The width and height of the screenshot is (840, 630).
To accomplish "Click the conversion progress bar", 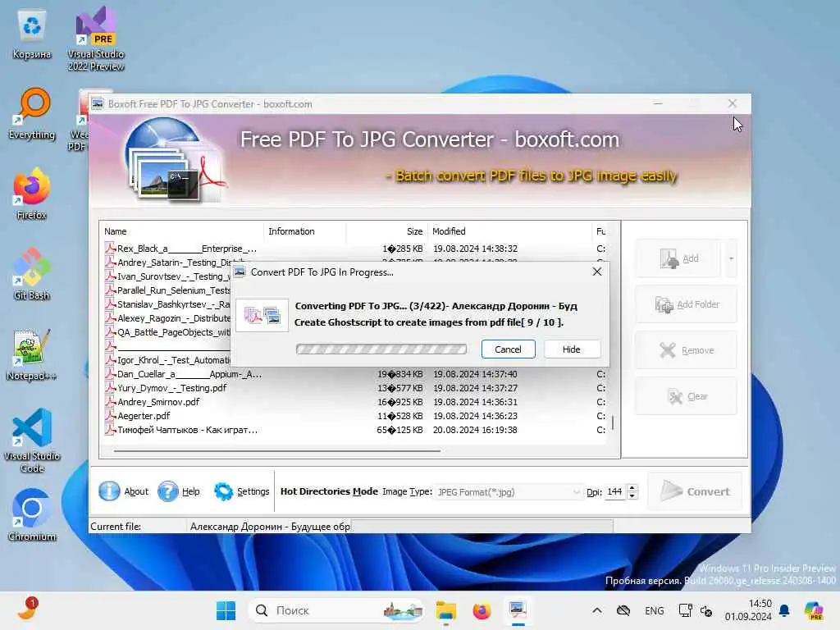I will [381, 349].
